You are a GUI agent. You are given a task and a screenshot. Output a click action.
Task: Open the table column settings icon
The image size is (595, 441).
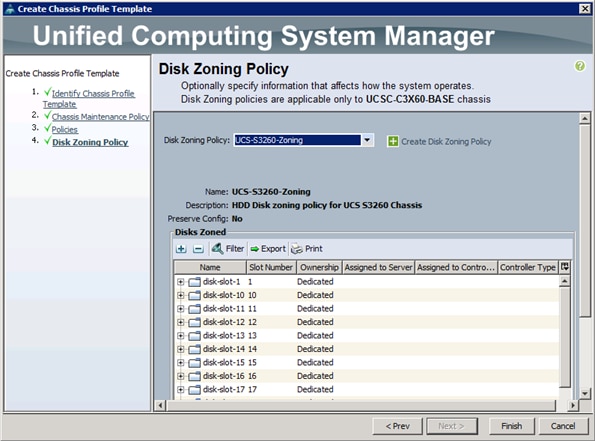coord(565,267)
